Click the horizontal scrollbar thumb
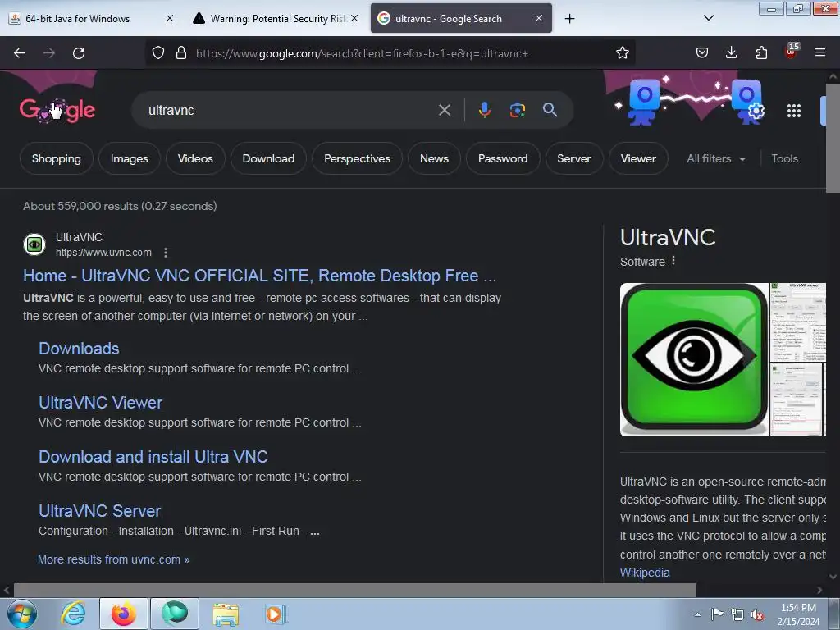 pyautogui.click(x=354, y=591)
